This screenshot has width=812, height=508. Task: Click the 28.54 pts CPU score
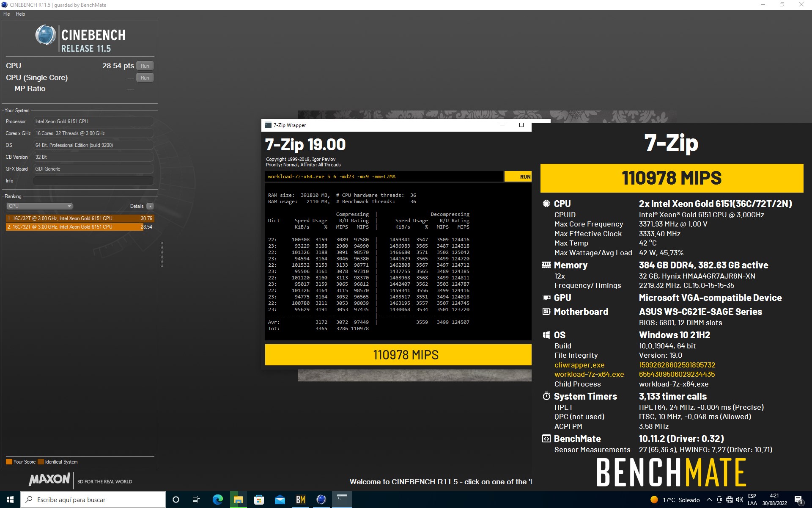coord(118,66)
